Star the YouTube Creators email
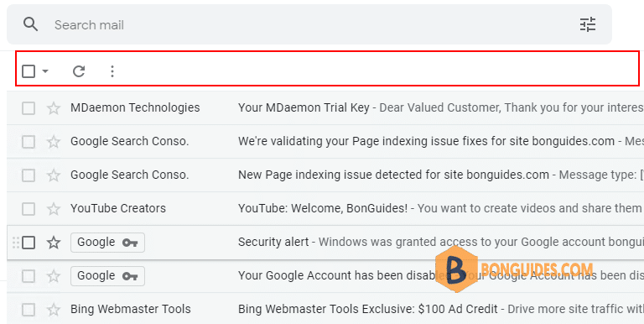Screen dimensions: 644x324 [54, 209]
